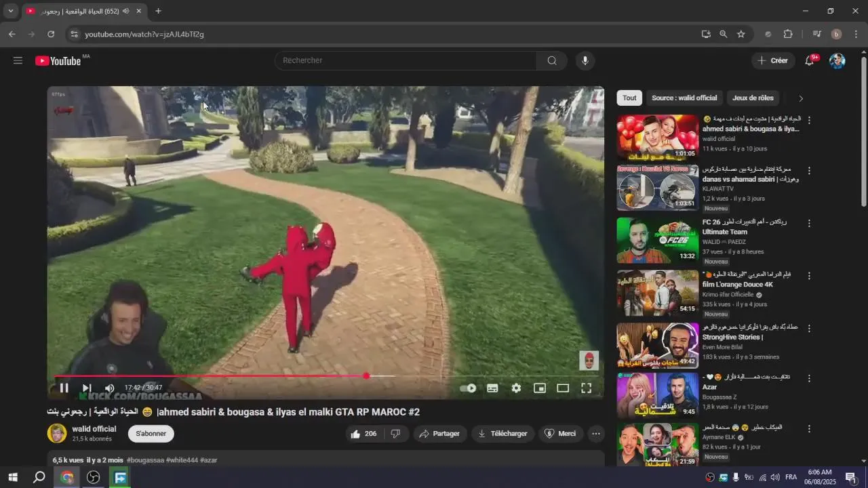Open more actions under the video
868x488 pixels.
596,434
